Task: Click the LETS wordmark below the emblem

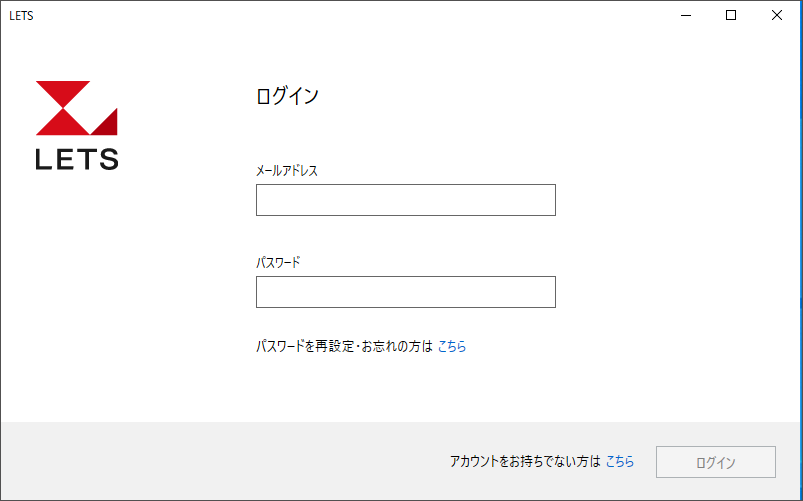Action: [x=77, y=159]
